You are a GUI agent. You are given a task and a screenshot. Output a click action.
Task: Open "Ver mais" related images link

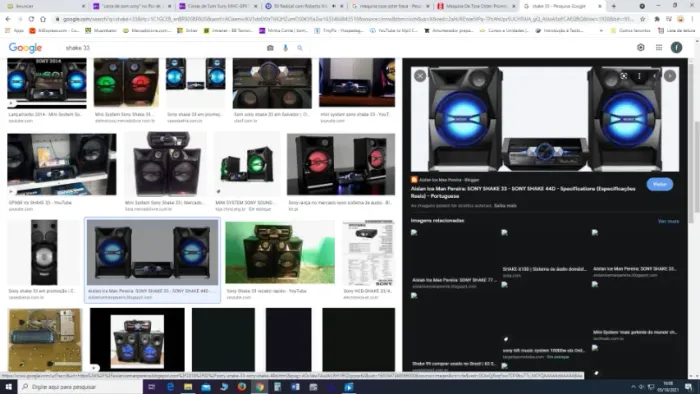tap(668, 221)
